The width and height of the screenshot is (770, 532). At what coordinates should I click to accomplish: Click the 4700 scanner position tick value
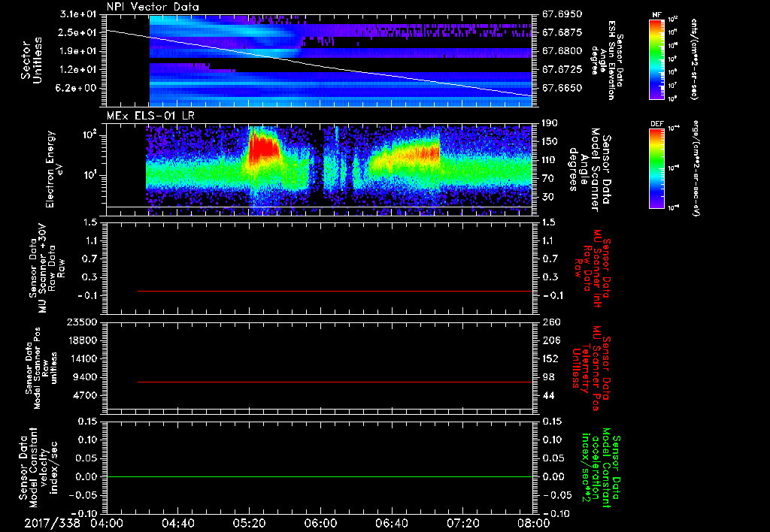[84, 395]
